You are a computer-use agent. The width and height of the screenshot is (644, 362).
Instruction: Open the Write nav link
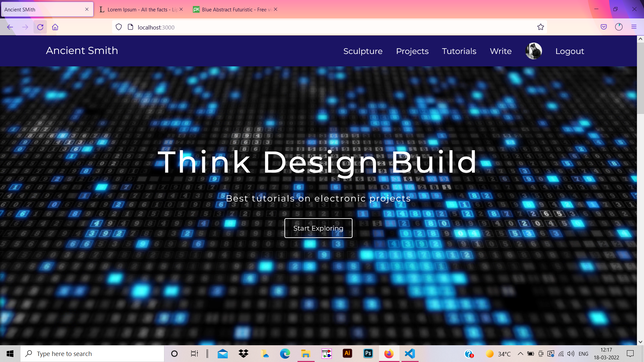pos(500,51)
